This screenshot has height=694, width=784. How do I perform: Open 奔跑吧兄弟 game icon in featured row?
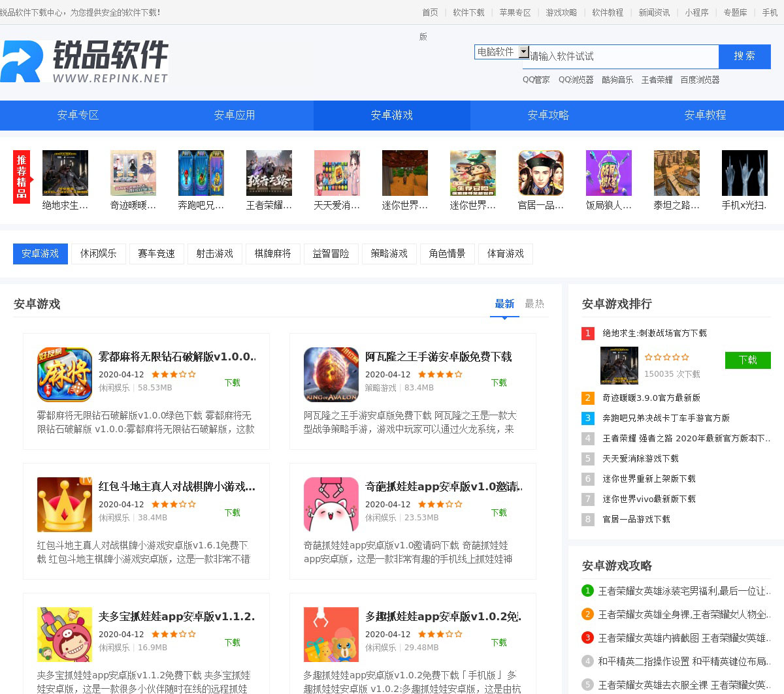pyautogui.click(x=201, y=173)
